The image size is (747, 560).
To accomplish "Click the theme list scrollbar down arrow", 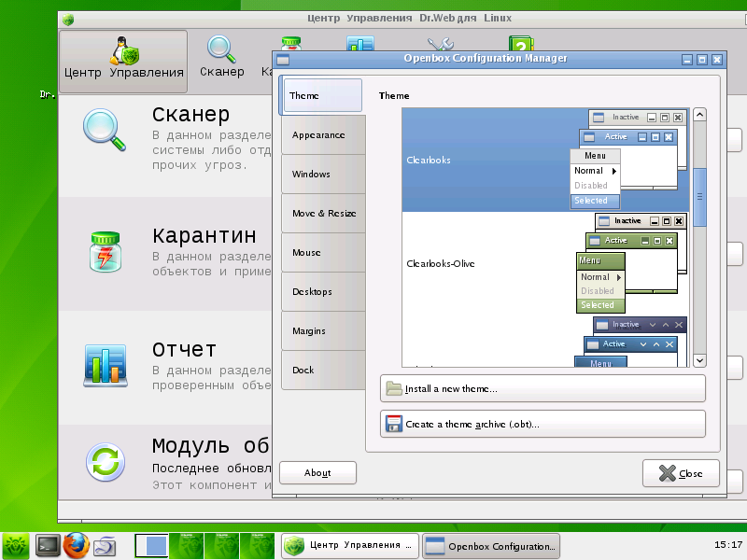I will [x=698, y=359].
